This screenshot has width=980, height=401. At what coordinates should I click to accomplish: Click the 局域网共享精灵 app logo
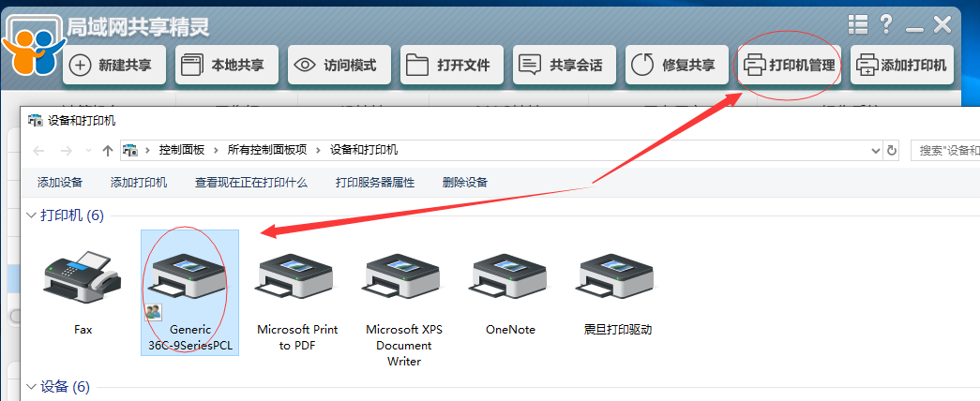(33, 48)
